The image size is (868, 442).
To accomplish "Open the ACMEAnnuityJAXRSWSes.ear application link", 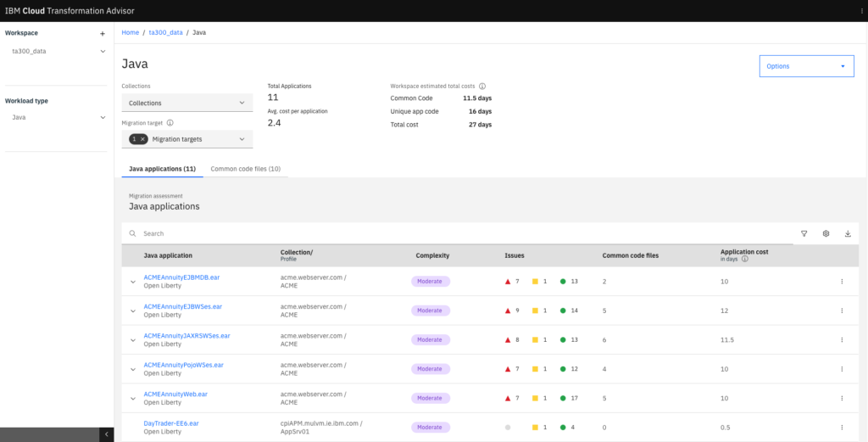I will click(x=186, y=335).
